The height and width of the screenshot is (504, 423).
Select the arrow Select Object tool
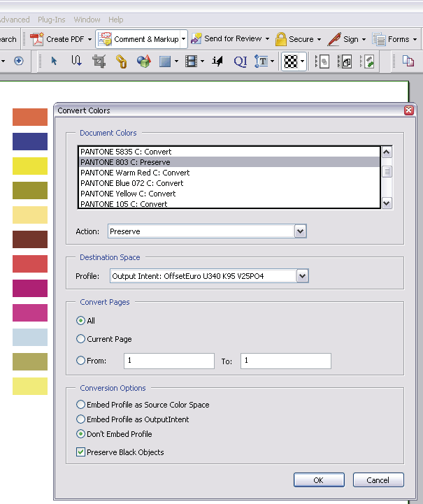coord(54,61)
